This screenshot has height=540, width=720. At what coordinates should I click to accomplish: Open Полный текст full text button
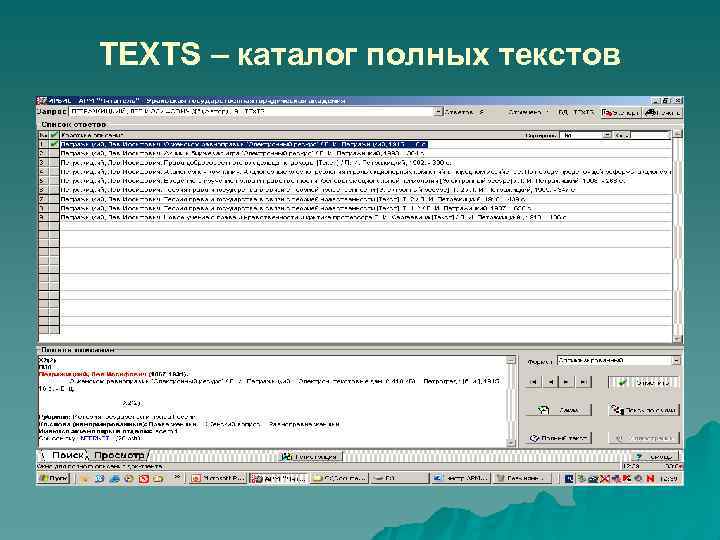[559, 438]
